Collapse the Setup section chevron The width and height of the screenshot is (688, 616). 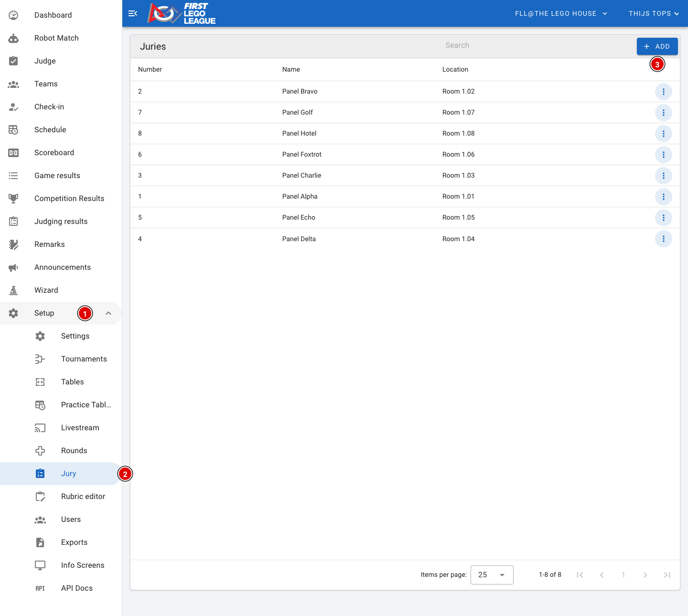(x=108, y=313)
